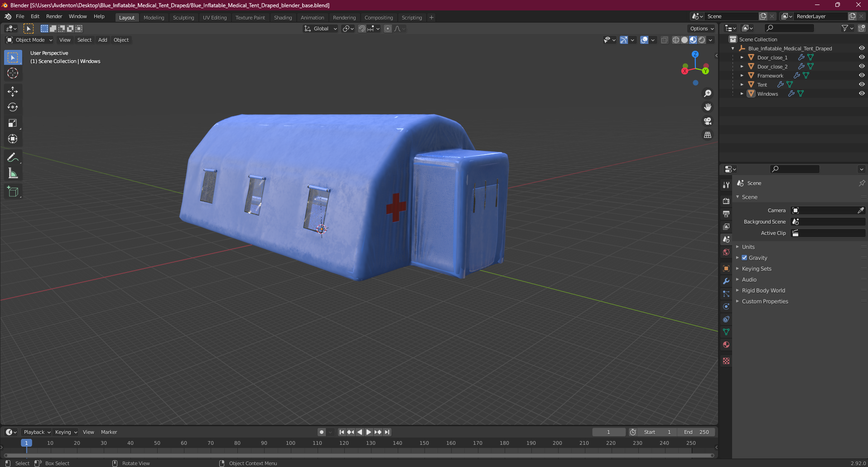Toggle X-ray display mode
The image size is (868, 467).
click(665, 40)
